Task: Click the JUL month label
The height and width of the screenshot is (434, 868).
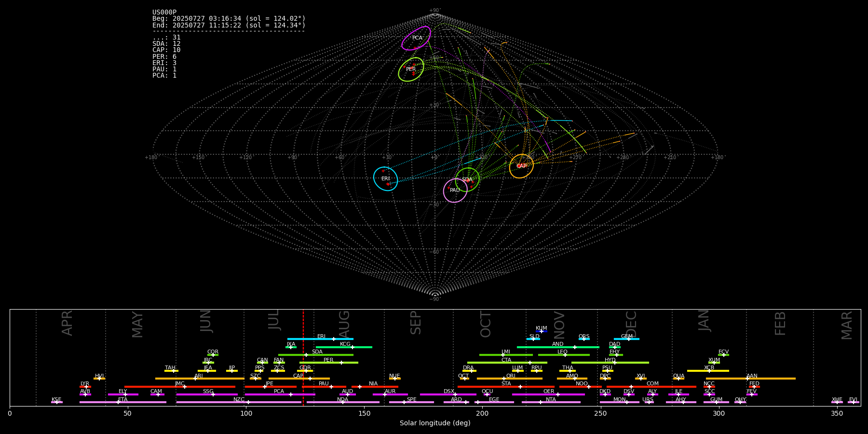Action: click(x=274, y=320)
